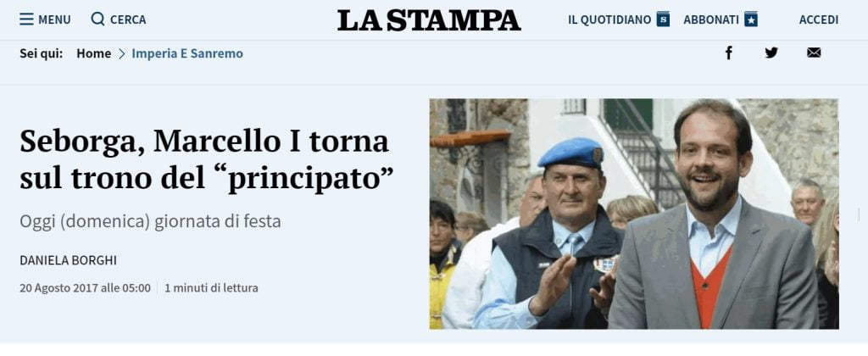Click the page scrollbar handle at right edge

(x=859, y=214)
